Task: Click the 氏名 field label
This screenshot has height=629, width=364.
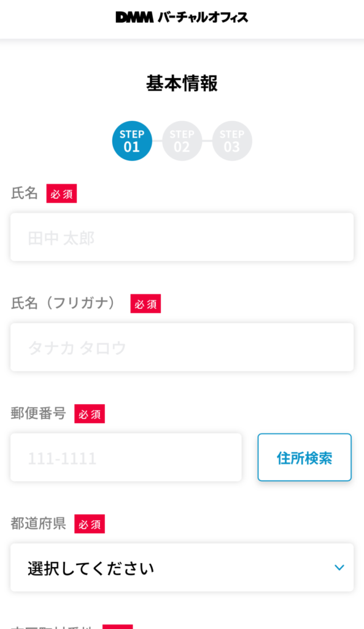Action: point(24,193)
